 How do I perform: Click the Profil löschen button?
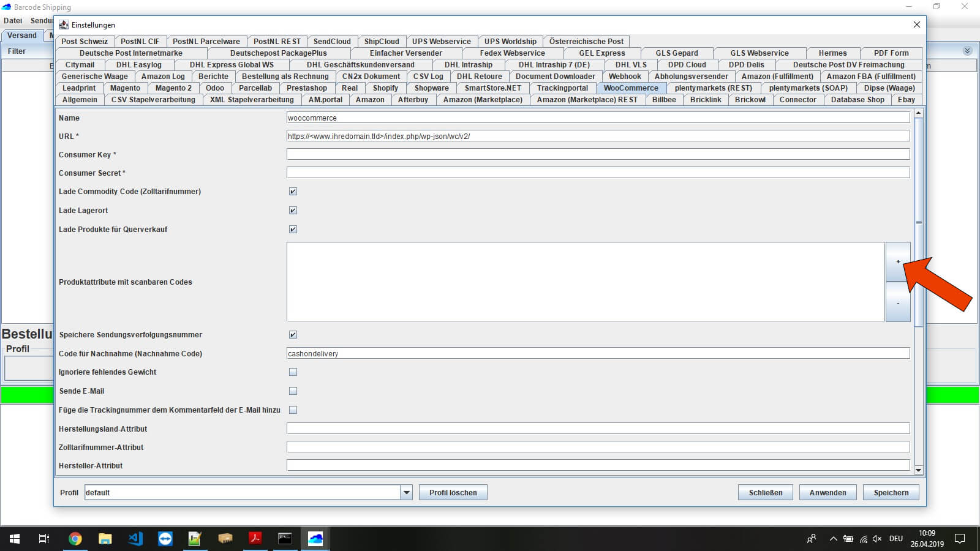click(453, 492)
